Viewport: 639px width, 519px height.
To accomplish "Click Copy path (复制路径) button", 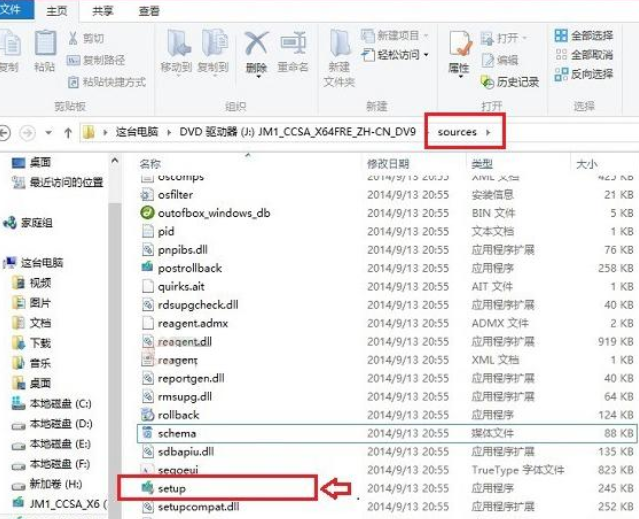I will pos(96,60).
